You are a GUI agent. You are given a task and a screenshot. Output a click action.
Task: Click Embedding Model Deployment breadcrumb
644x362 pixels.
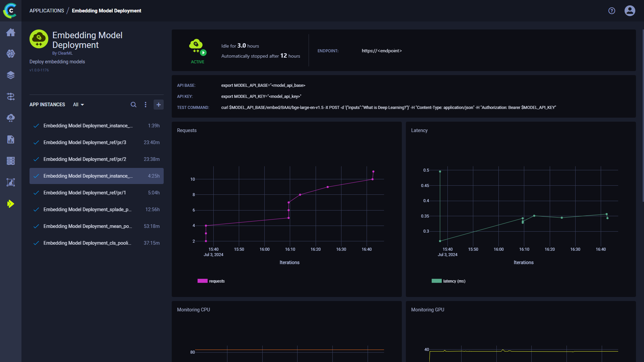[106, 11]
